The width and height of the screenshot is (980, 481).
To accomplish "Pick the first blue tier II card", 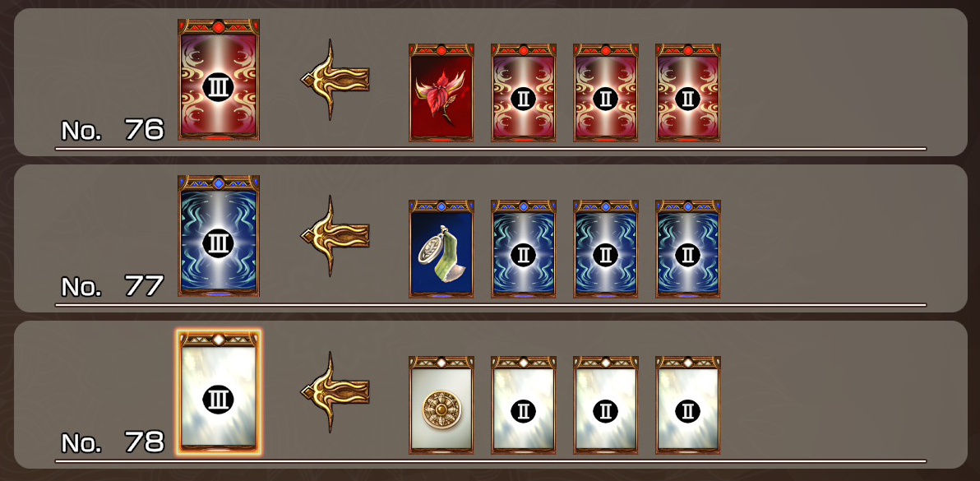I will coord(523,248).
